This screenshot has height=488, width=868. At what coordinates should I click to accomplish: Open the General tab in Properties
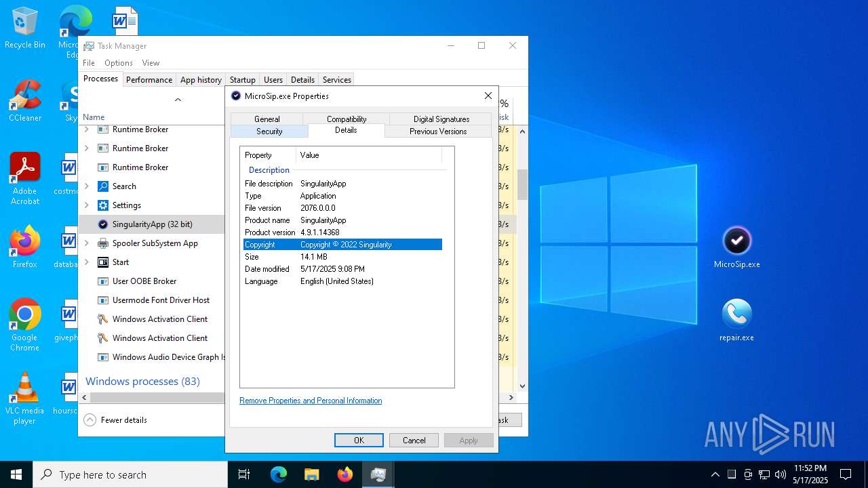click(x=267, y=119)
